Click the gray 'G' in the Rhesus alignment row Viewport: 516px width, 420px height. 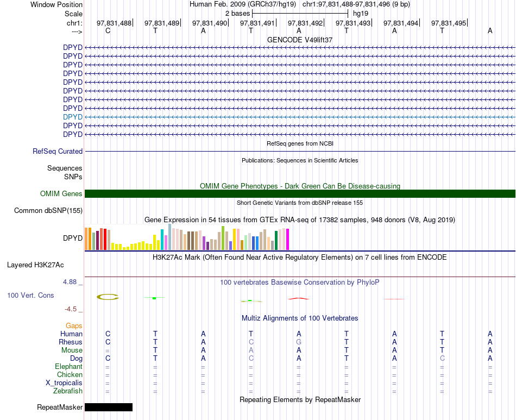click(299, 342)
